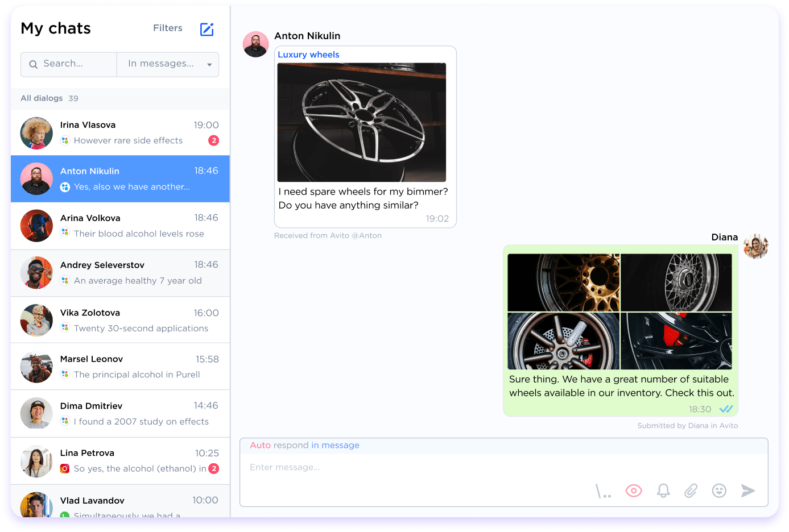Open the 'Luxury wheels' link
The width and height of the screenshot is (789, 532).
pyautogui.click(x=308, y=55)
